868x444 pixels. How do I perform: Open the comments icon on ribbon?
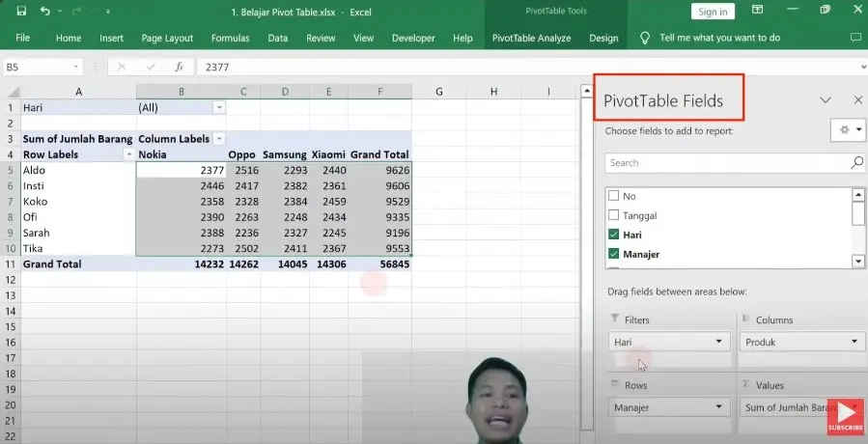855,39
